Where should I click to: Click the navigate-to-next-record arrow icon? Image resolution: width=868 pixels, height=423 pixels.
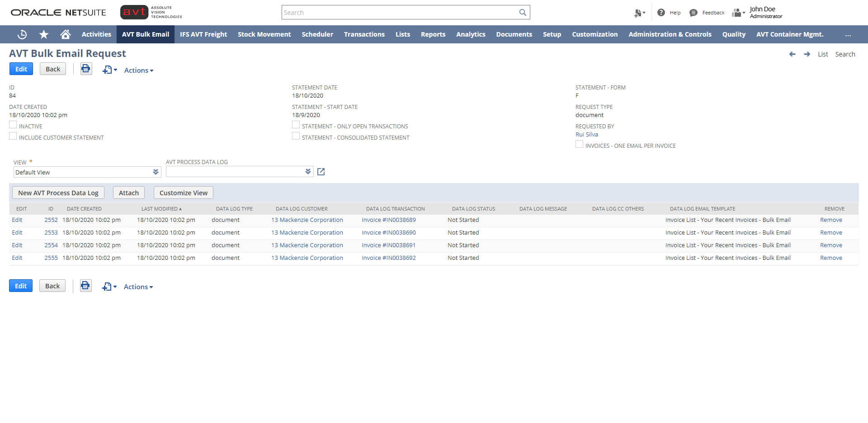[807, 54]
